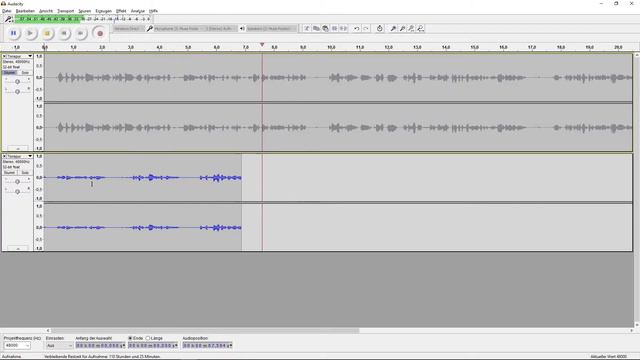Click the Sync-Lock tracks icon
The width and height of the screenshot is (640, 360).
380,29
